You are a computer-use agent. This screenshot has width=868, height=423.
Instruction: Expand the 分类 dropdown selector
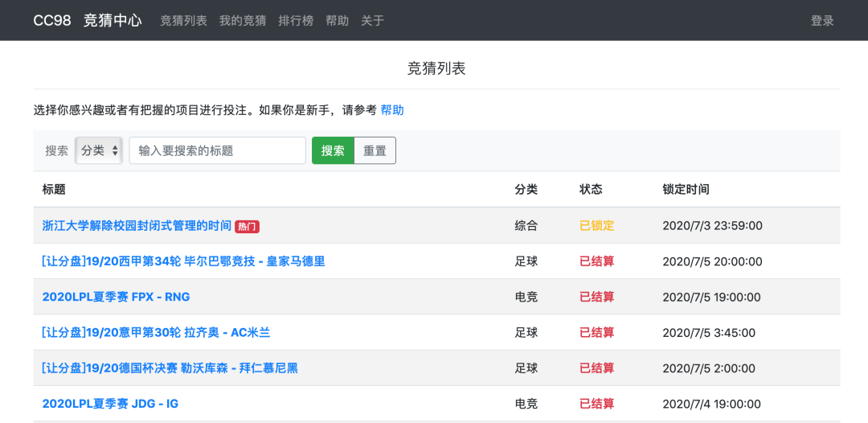99,150
